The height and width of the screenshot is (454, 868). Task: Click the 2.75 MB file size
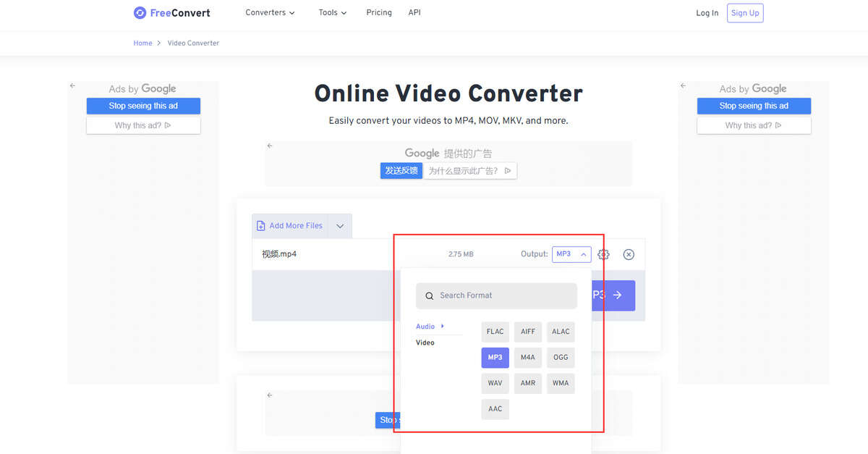tap(461, 254)
